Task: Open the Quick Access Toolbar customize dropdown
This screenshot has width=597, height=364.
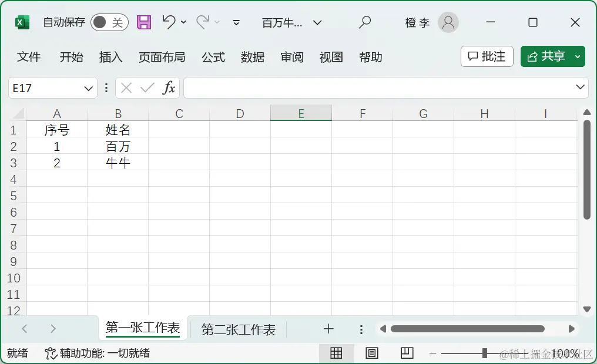Action: pos(236,22)
